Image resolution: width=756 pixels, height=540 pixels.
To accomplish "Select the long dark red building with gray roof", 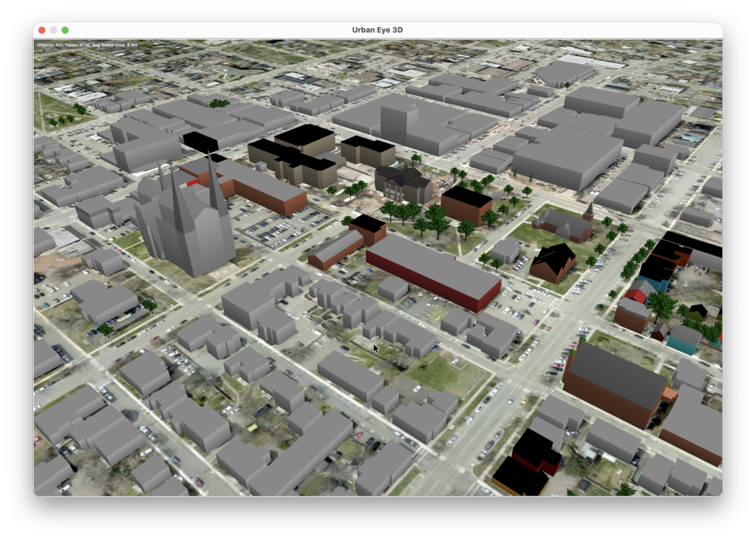I will (434, 272).
